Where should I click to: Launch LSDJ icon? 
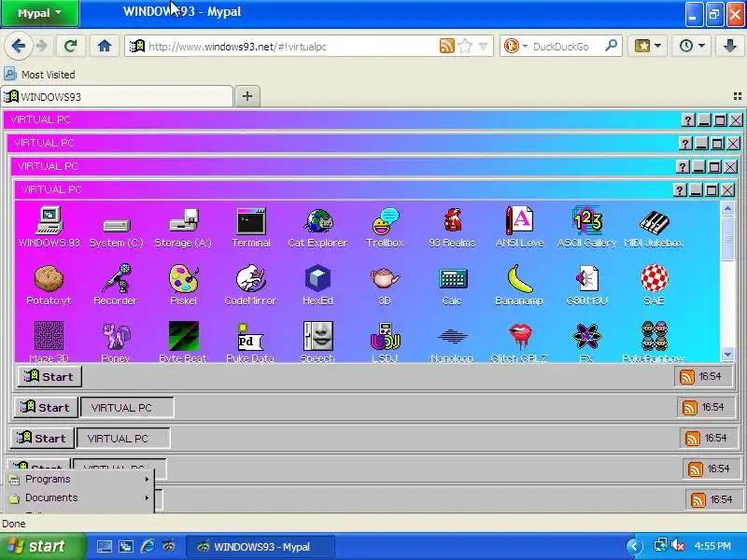[x=385, y=342]
